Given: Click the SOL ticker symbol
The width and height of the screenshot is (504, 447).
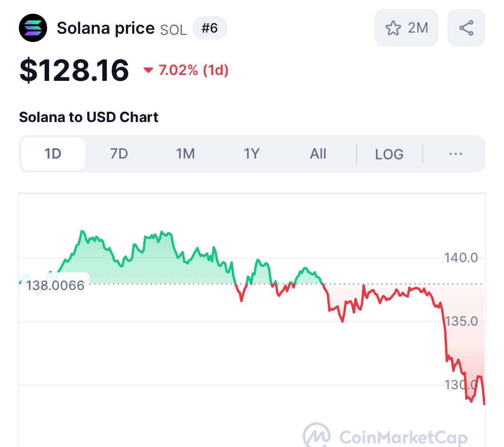Looking at the screenshot, I should (173, 30).
